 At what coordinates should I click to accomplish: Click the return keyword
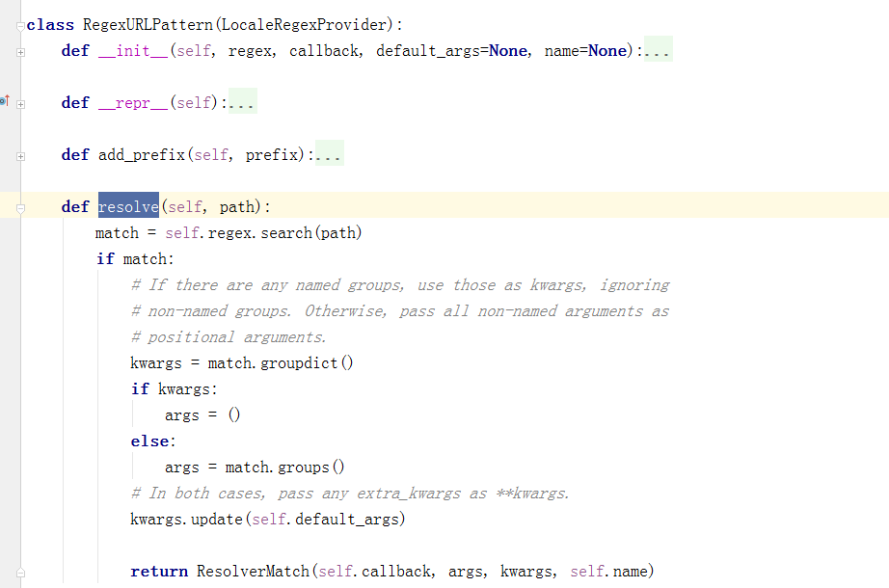coord(159,572)
